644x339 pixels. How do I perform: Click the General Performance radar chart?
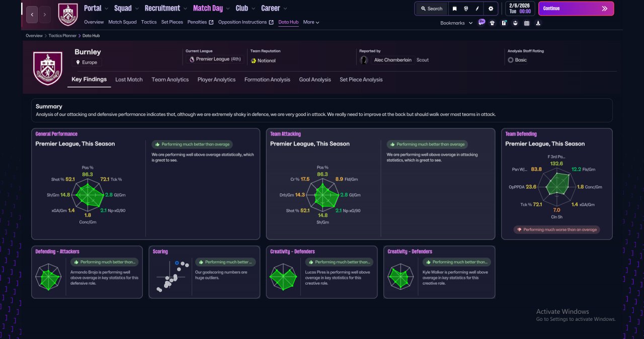[x=88, y=195]
